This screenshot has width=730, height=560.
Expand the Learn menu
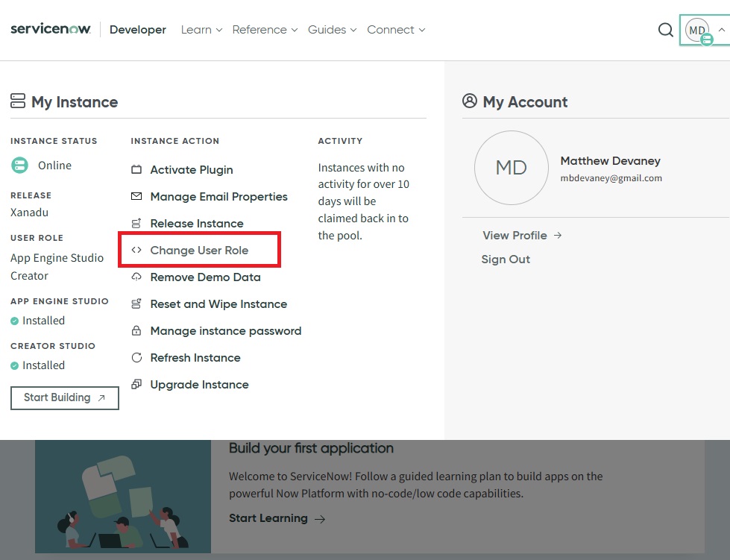(x=201, y=30)
